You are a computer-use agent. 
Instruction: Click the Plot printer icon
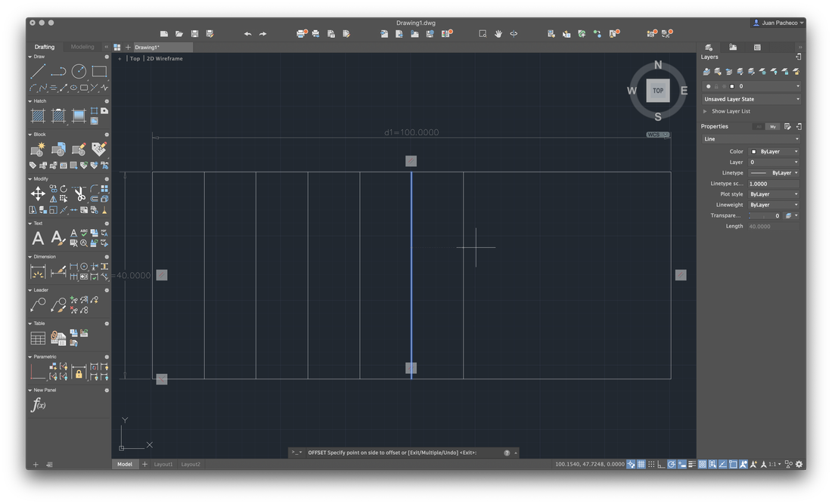point(301,34)
